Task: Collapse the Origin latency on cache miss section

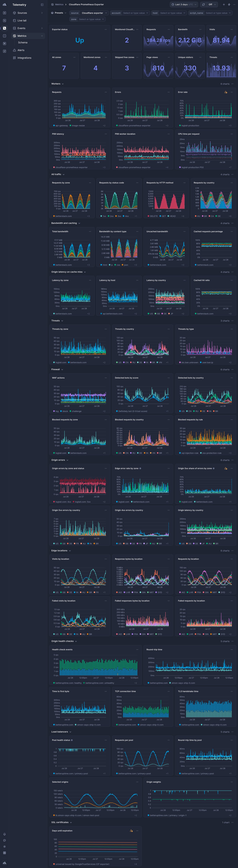Action: click(68, 272)
